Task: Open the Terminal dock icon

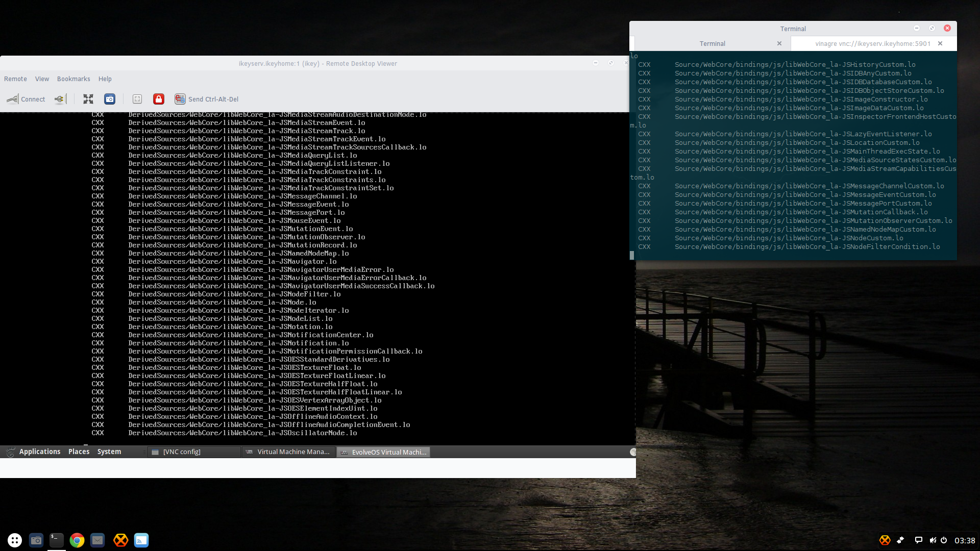Action: pos(57,540)
